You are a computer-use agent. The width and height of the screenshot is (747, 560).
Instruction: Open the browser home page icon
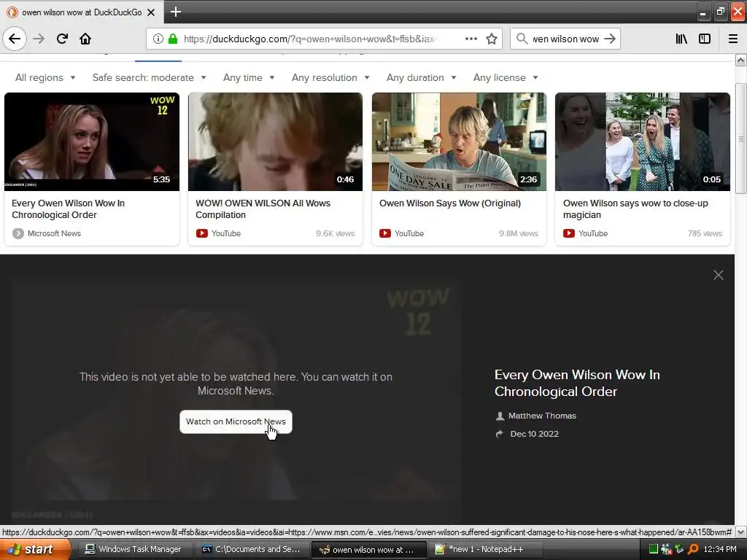pos(85,39)
